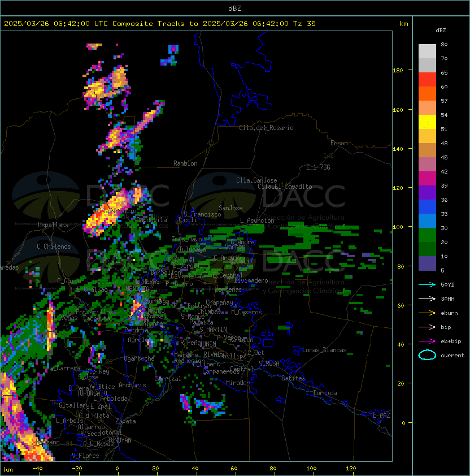Image resolution: width=470 pixels, height=476 pixels.
Task: Click the 'V_Flores' map label
Action: (x=85, y=456)
